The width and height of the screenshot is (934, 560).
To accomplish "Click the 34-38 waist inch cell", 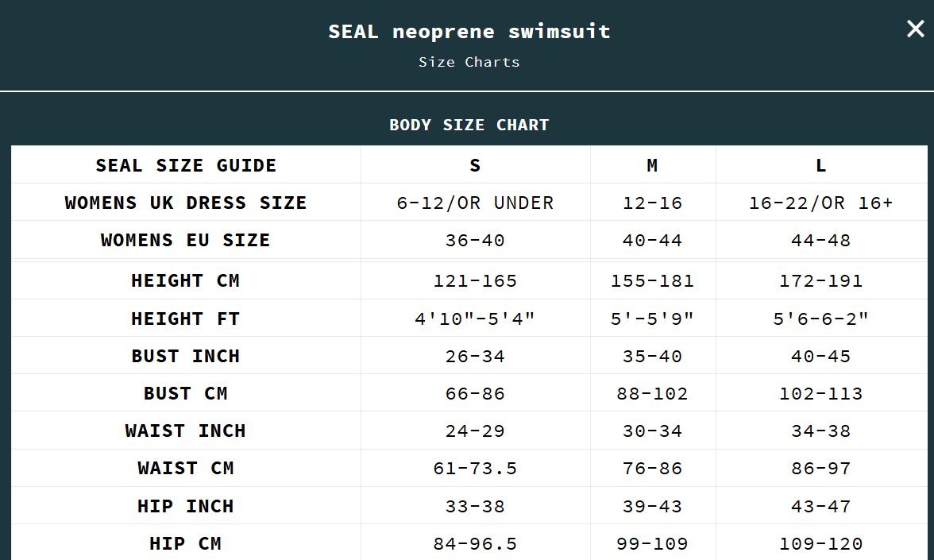I will (820, 431).
